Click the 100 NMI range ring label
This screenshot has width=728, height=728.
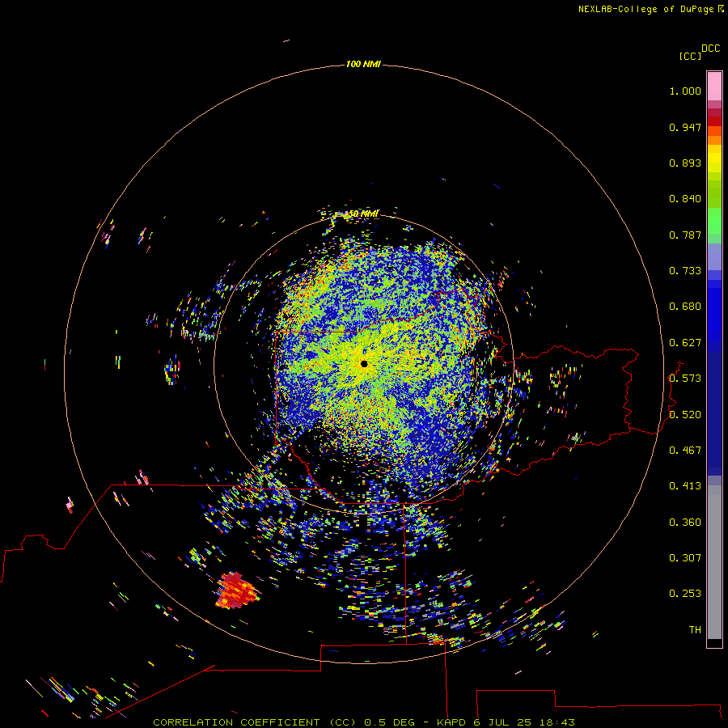tap(363, 64)
